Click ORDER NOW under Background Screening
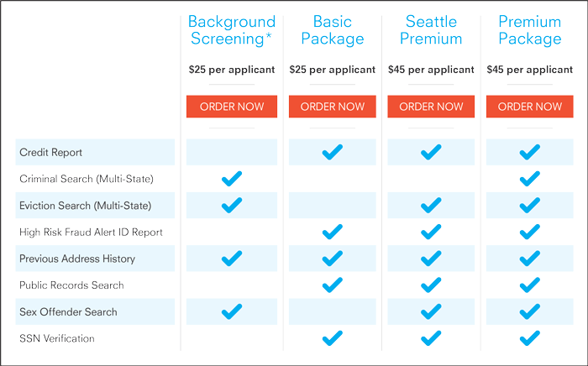 click(232, 107)
